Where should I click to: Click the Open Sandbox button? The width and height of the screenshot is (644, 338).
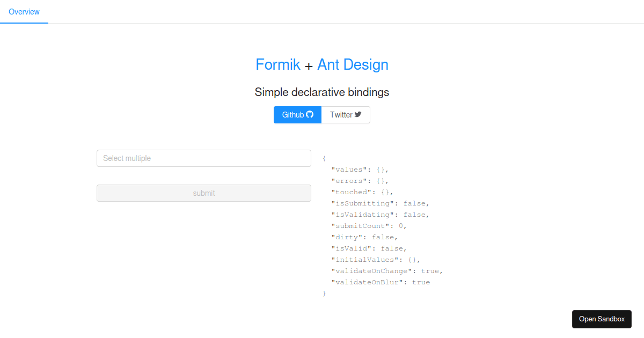(x=602, y=319)
